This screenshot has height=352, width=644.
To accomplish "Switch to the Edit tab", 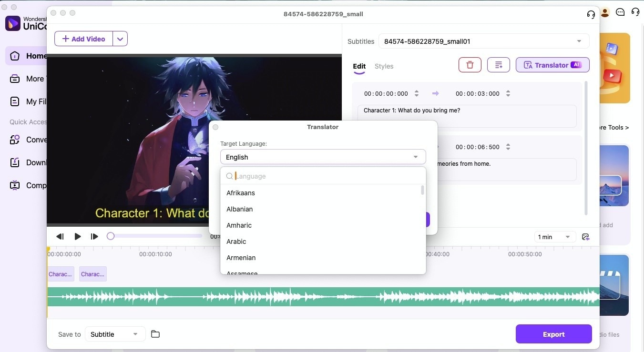I will click(359, 67).
